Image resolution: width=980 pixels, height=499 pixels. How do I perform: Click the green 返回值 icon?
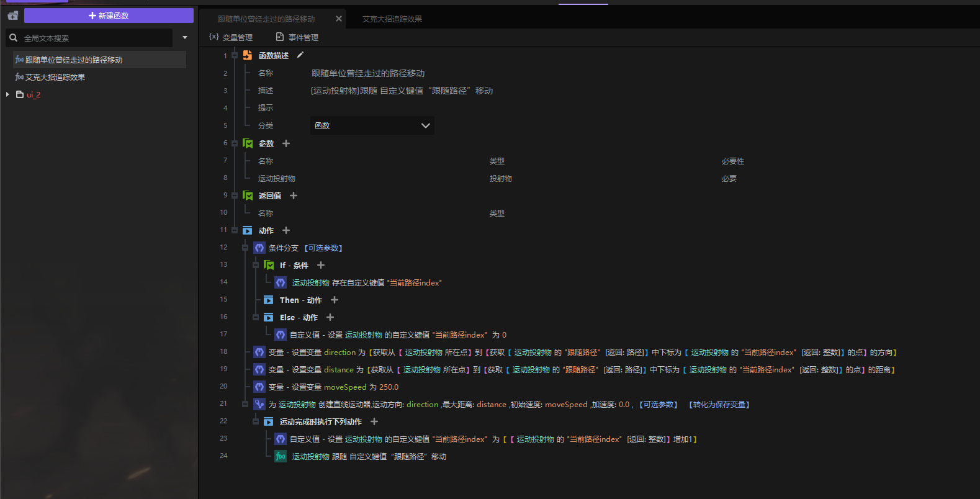pos(248,196)
